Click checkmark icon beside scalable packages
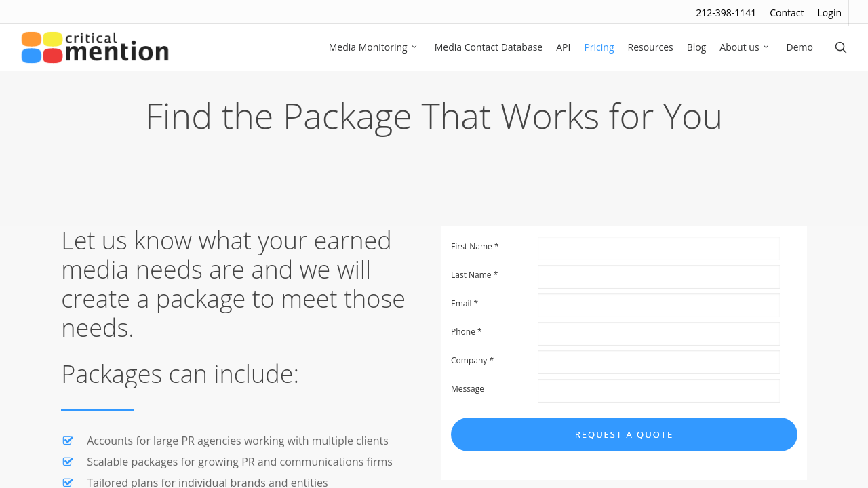This screenshot has height=488, width=868. (68, 462)
